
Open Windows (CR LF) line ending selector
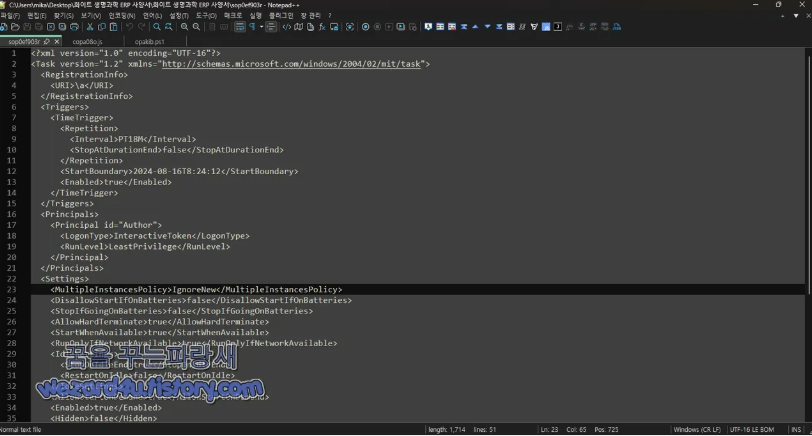[x=697, y=430]
